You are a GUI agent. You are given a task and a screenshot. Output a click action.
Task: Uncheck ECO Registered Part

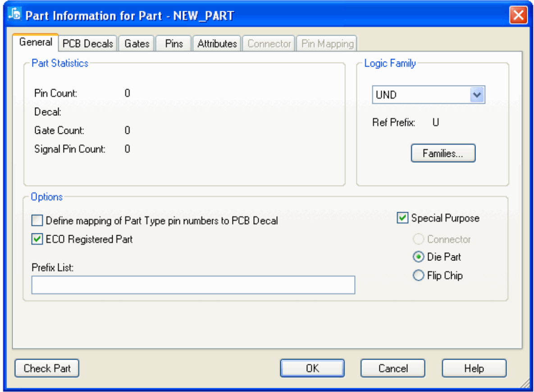pyautogui.click(x=38, y=239)
